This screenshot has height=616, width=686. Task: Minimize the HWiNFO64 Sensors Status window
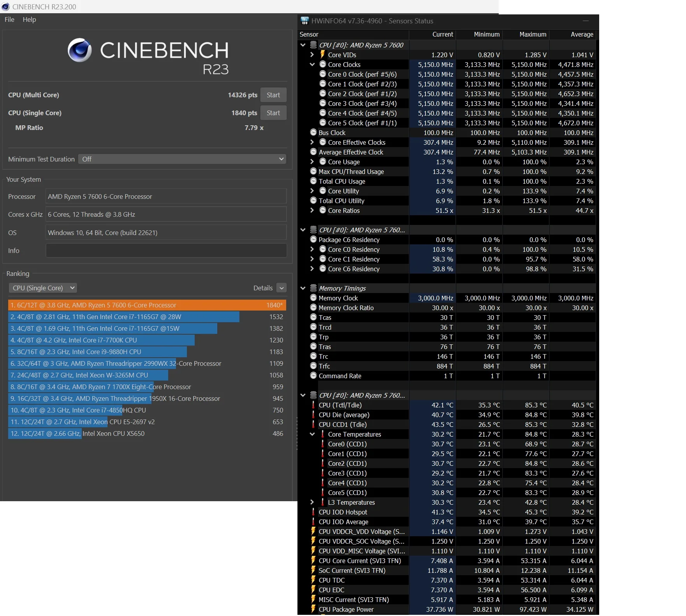click(x=586, y=21)
